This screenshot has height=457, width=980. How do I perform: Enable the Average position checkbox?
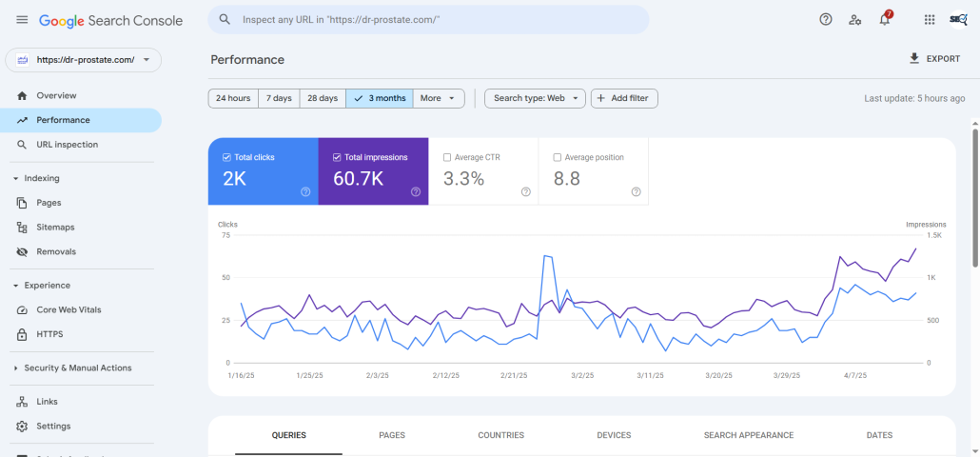click(x=558, y=157)
